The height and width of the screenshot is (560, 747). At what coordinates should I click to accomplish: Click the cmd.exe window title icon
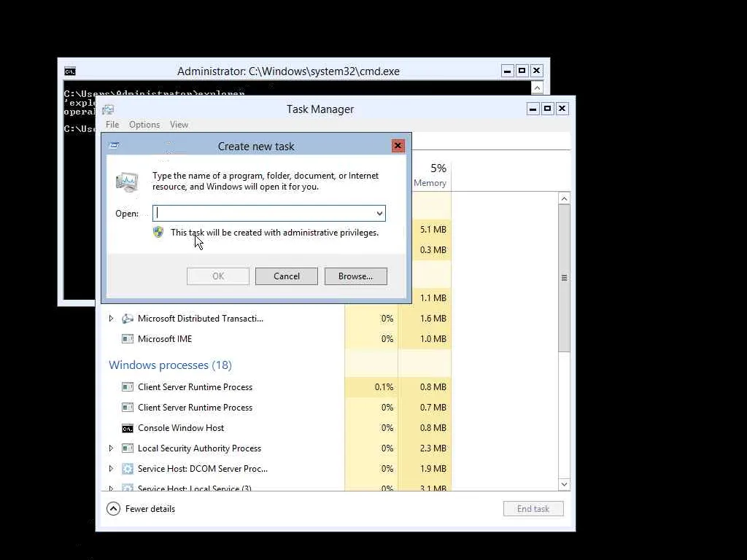[x=70, y=71]
